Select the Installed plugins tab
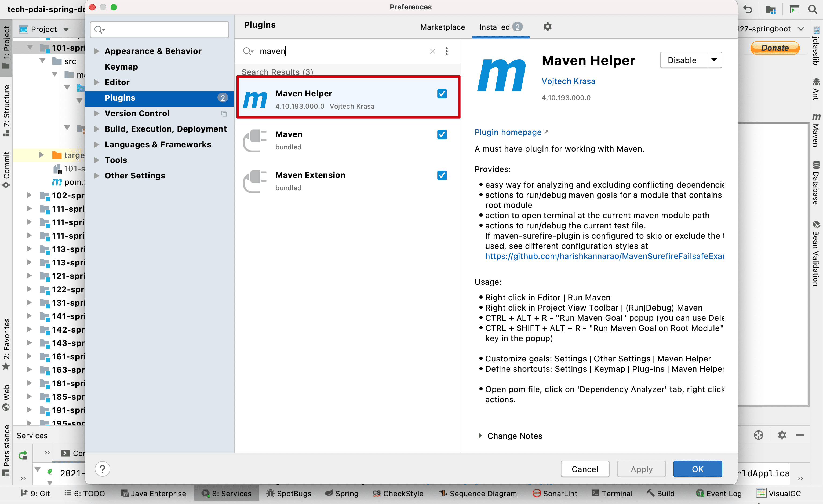 (x=494, y=27)
